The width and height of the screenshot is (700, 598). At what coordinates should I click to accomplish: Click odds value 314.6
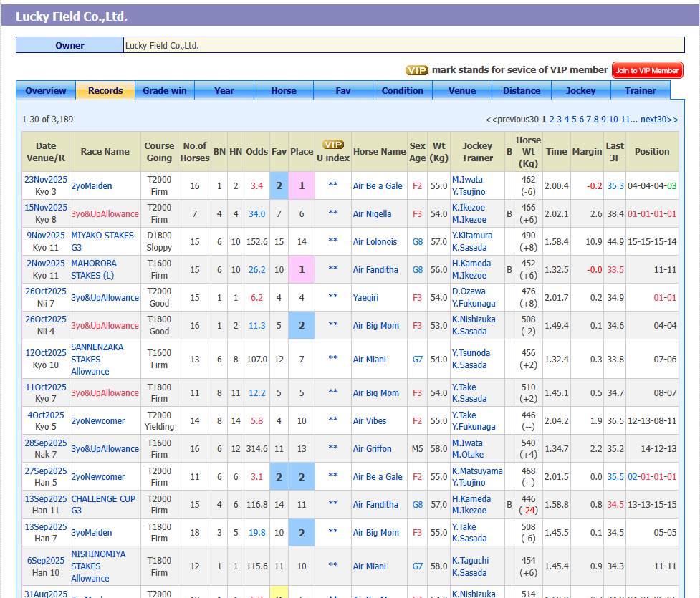[256, 449]
